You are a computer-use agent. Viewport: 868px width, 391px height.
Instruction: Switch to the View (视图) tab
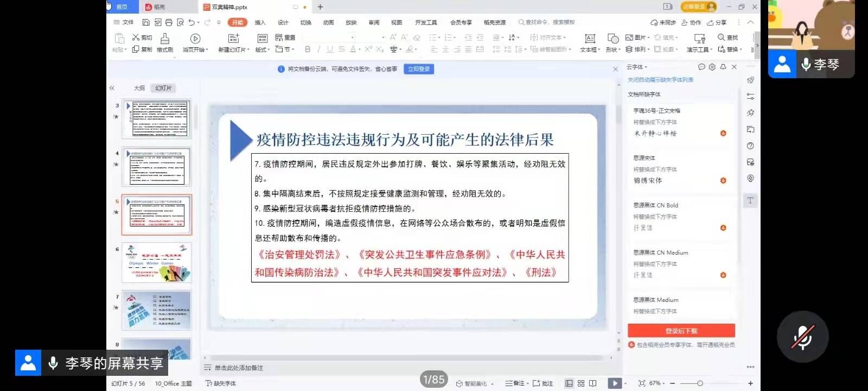pyautogui.click(x=397, y=22)
